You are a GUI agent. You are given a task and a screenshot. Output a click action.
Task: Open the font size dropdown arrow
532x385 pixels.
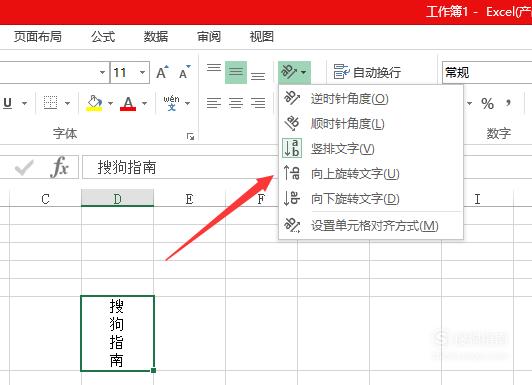(x=142, y=72)
